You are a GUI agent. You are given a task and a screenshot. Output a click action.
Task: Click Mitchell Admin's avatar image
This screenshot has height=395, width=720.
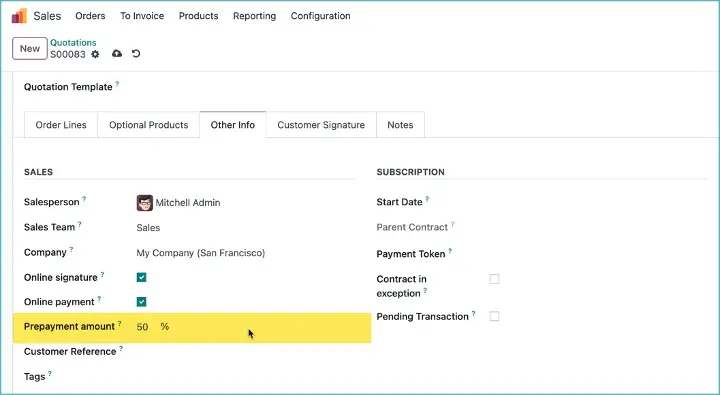coord(145,203)
